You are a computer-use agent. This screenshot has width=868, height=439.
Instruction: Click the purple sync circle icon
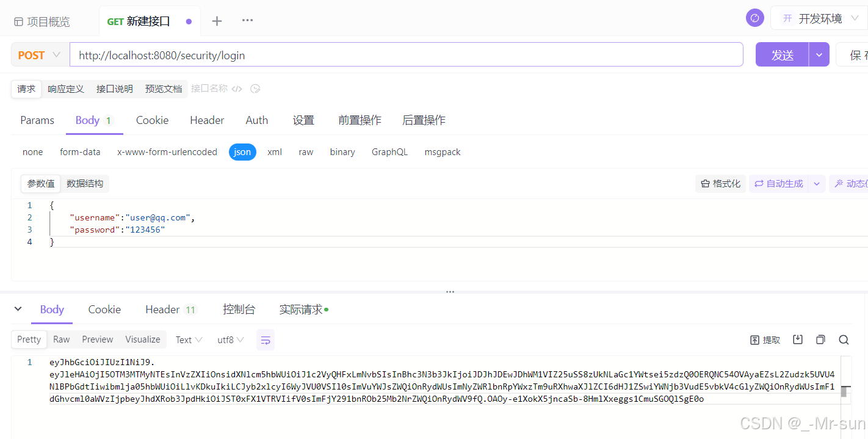755,18
